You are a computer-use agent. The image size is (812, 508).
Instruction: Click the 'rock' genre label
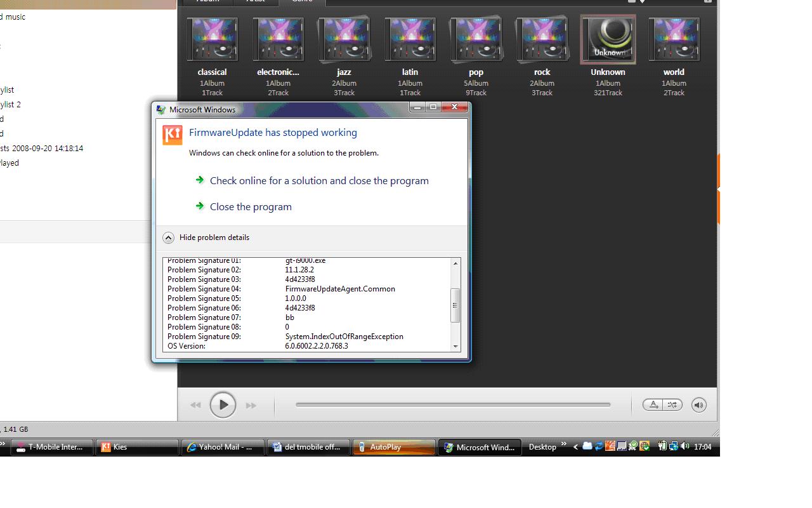(542, 72)
